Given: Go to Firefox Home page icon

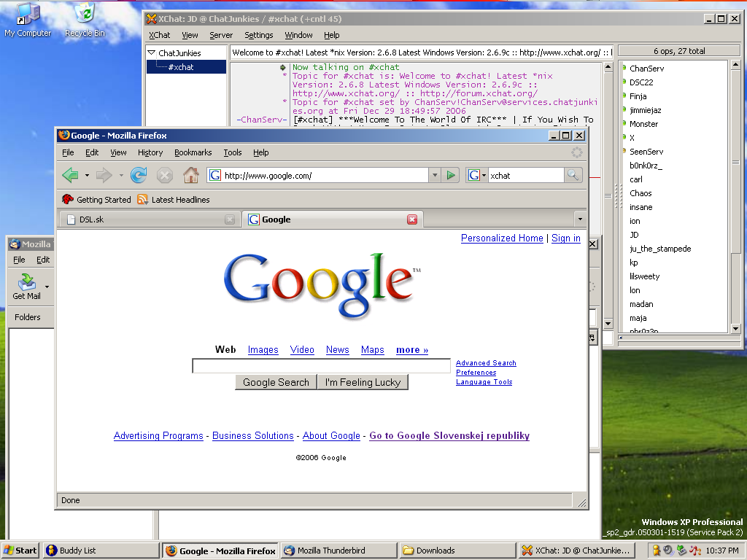Looking at the screenshot, I should 191,175.
